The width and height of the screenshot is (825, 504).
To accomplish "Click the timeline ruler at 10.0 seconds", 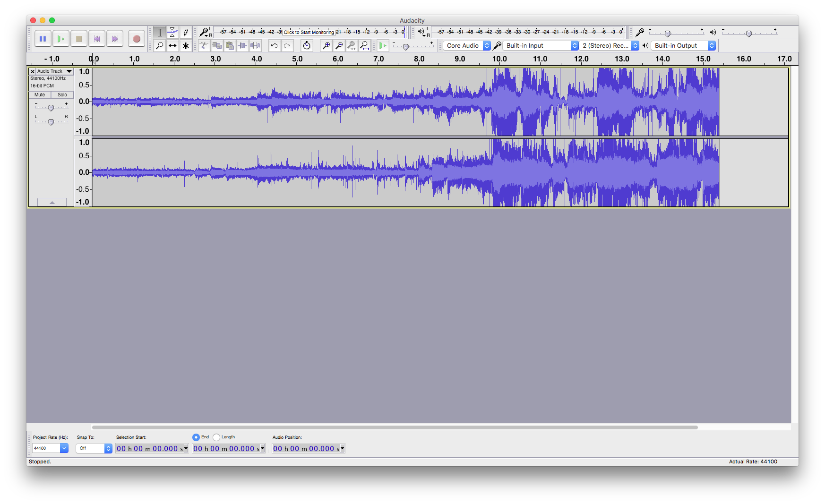I will point(499,59).
